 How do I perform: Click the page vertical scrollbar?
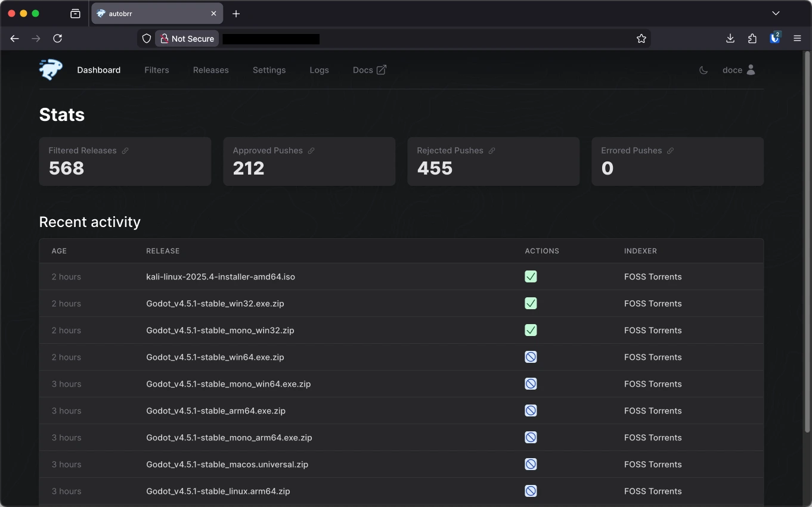pos(808,238)
